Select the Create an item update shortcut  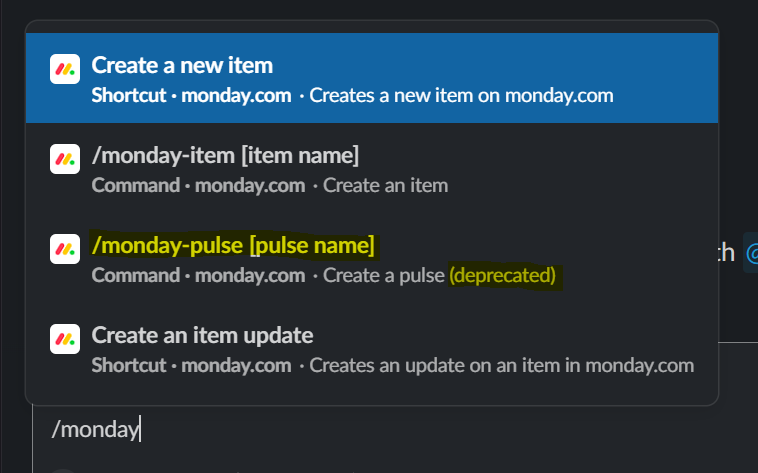click(x=202, y=335)
